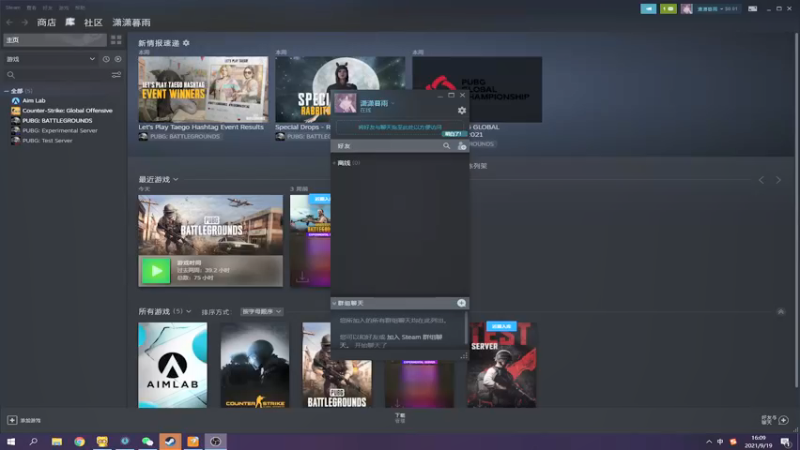Open File Explorer from taskbar
800x450 pixels.
(57, 441)
